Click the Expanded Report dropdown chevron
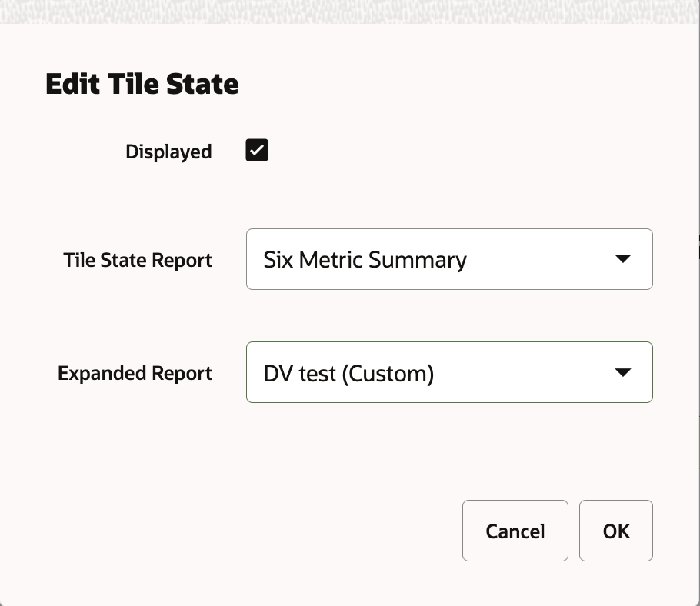Screen dimensions: 700x606 coord(625,372)
